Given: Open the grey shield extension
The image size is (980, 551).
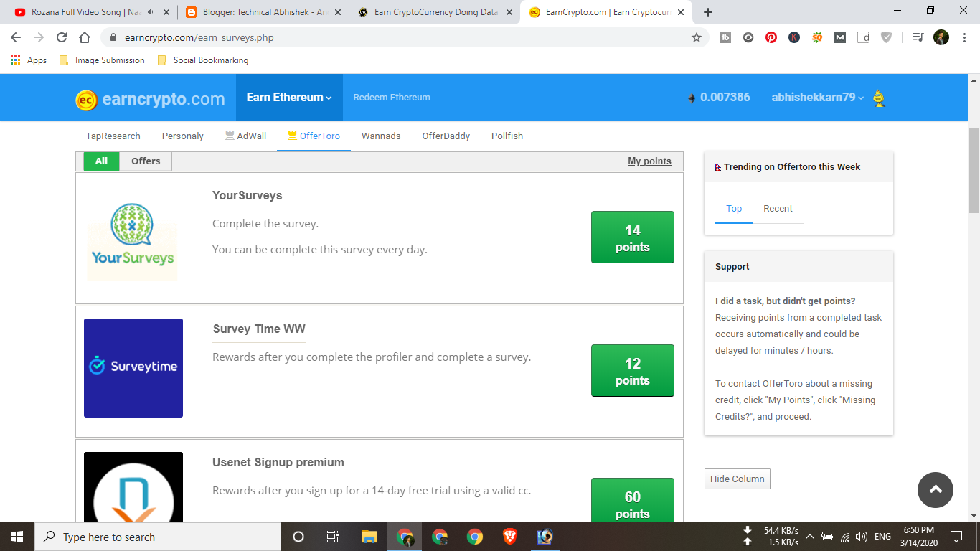Looking at the screenshot, I should click(886, 37).
